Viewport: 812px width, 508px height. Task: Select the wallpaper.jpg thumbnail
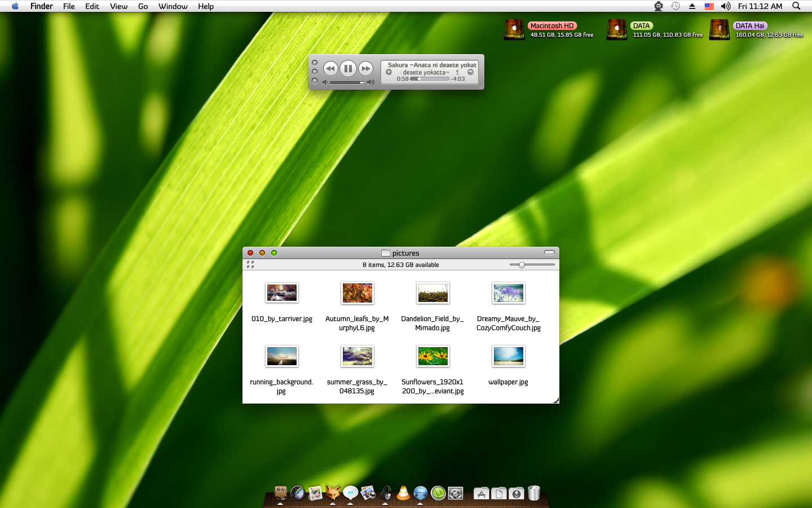[x=509, y=356]
